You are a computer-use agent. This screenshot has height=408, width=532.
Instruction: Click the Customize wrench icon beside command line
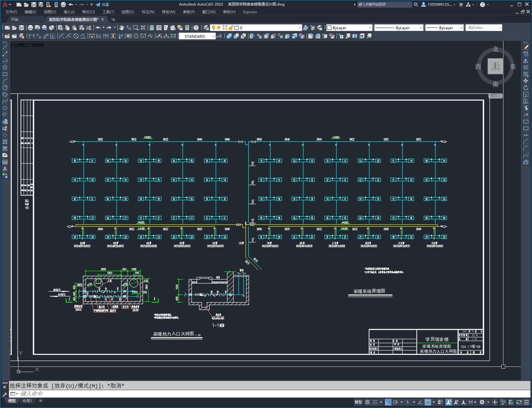tap(5, 394)
